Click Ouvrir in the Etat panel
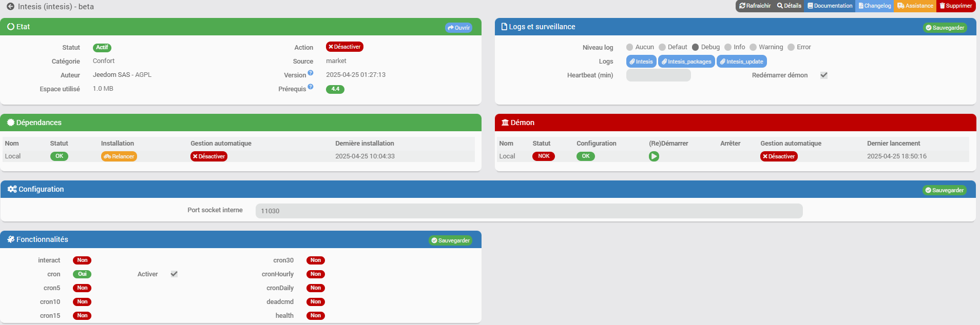This screenshot has height=325, width=980. click(458, 28)
